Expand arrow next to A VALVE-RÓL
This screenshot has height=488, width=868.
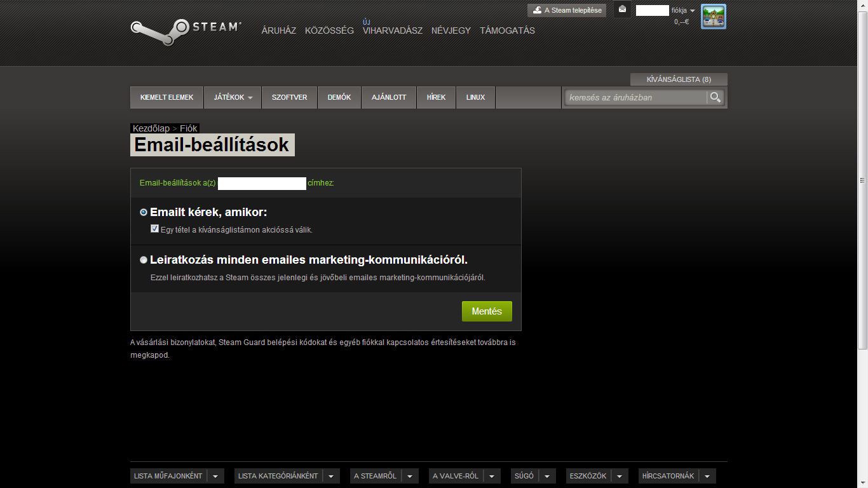tap(492, 476)
